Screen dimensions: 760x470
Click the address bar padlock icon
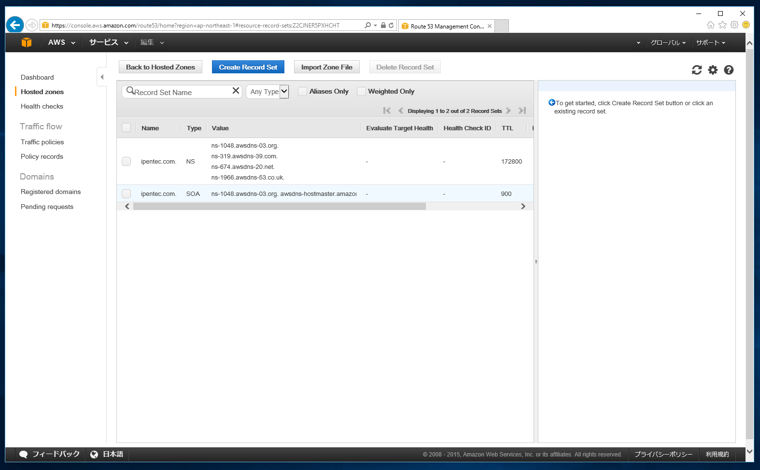pyautogui.click(x=383, y=25)
